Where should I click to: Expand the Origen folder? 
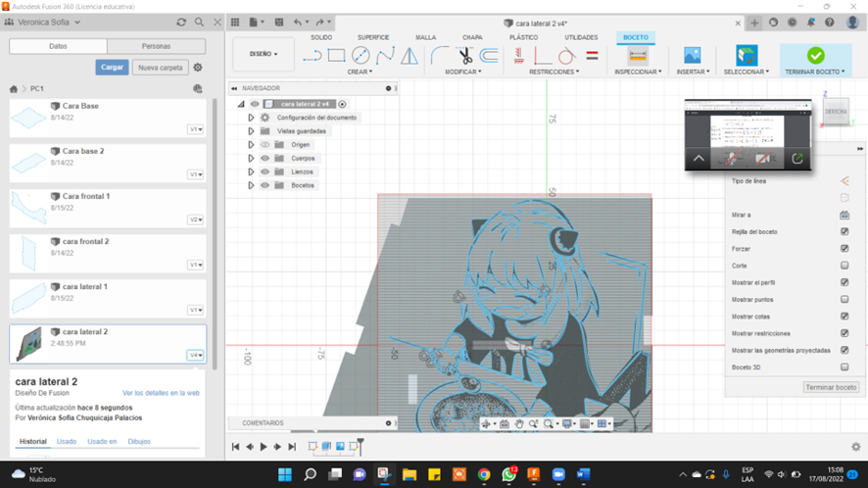[x=251, y=145]
